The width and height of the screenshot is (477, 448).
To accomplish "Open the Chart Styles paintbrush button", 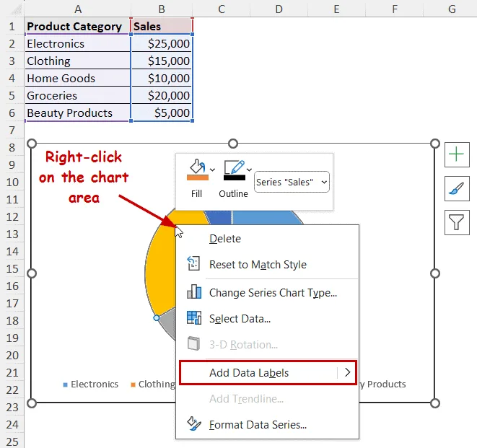I will tap(457, 188).
